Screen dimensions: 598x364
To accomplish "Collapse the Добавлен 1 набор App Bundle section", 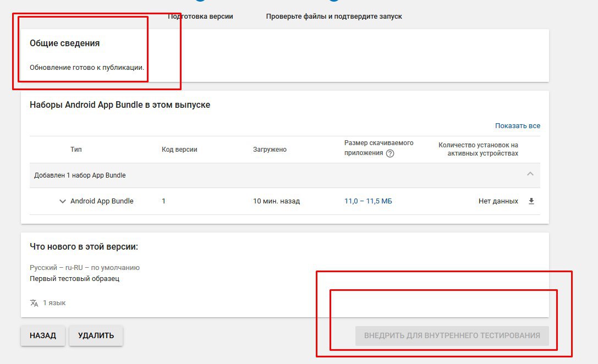I will pyautogui.click(x=530, y=174).
